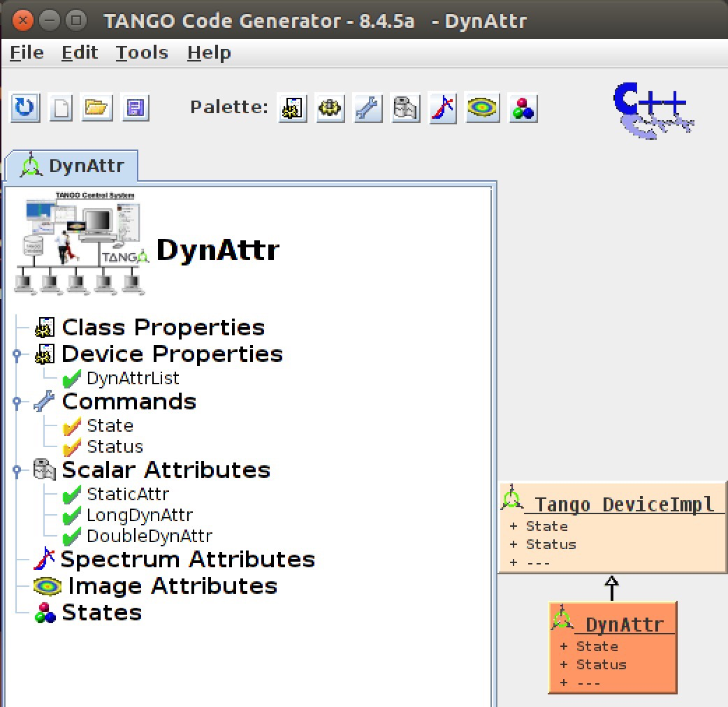Click State in the orange DynAttr box

597,647
